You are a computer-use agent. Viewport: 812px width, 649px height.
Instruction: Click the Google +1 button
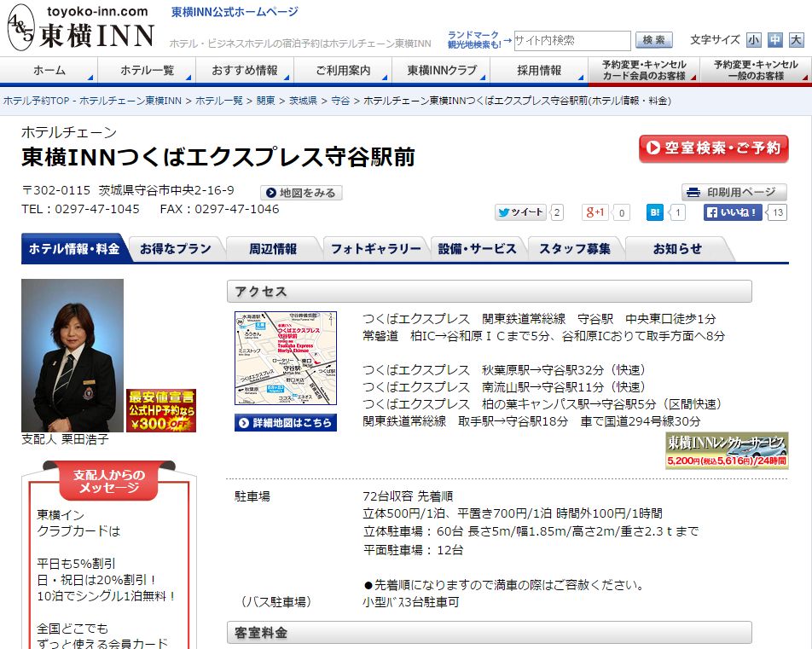(594, 212)
